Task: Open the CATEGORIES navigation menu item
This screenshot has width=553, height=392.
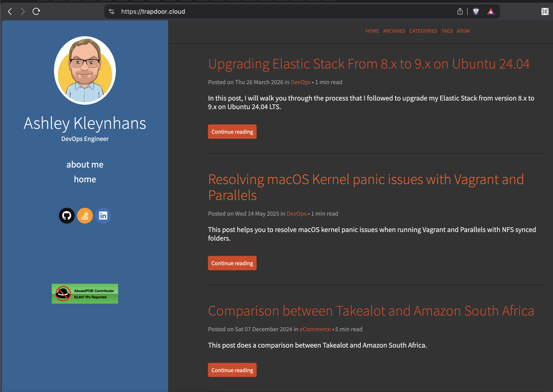Action: coord(423,31)
